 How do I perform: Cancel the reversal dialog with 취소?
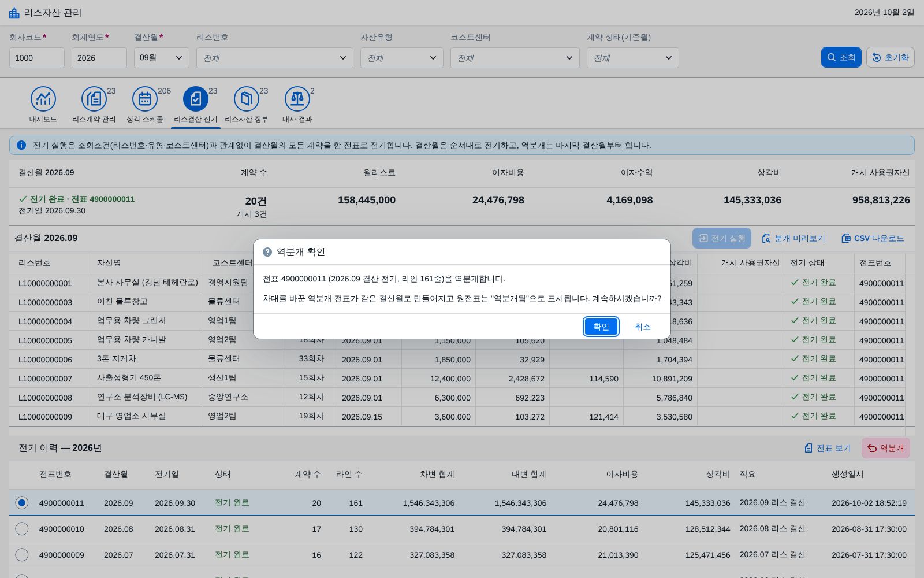pos(643,327)
